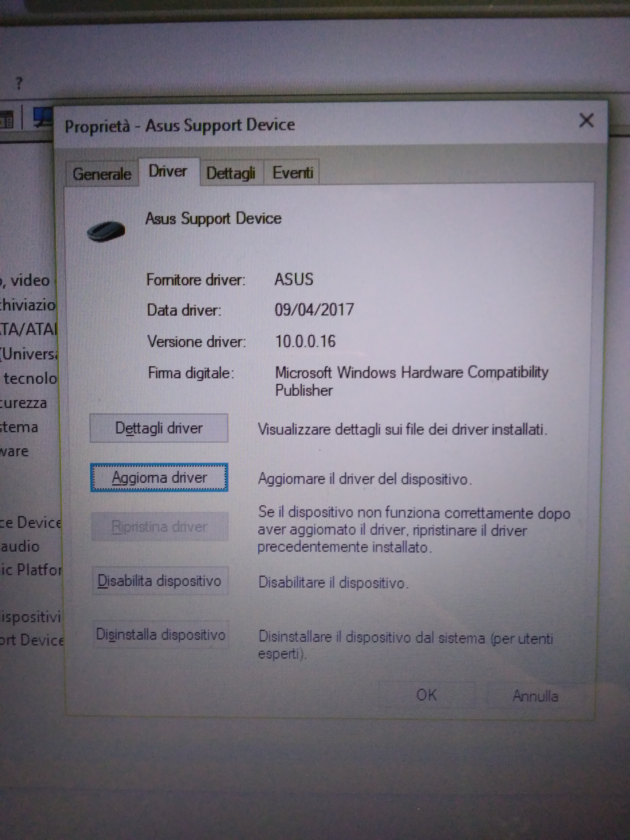630x840 pixels.
Task: Switch to the Generale tab
Action: coord(102,174)
